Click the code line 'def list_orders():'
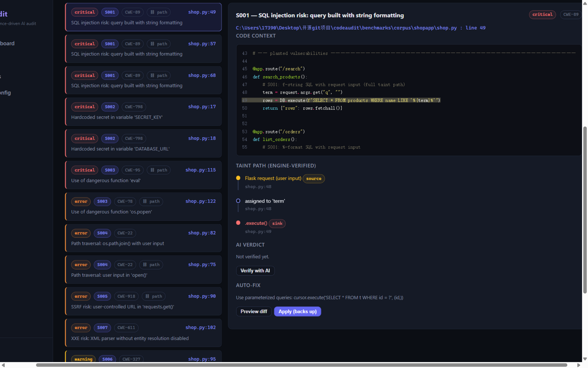Screen dimensions: 588x368 coord(275,139)
